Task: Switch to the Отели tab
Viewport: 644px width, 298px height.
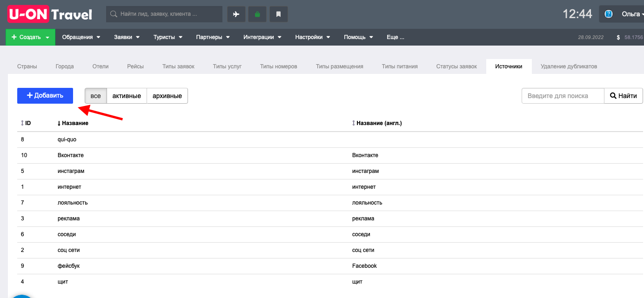Action: (101, 66)
